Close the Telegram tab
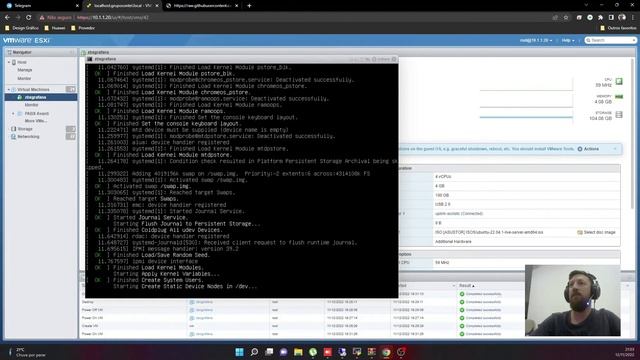 click(77, 6)
